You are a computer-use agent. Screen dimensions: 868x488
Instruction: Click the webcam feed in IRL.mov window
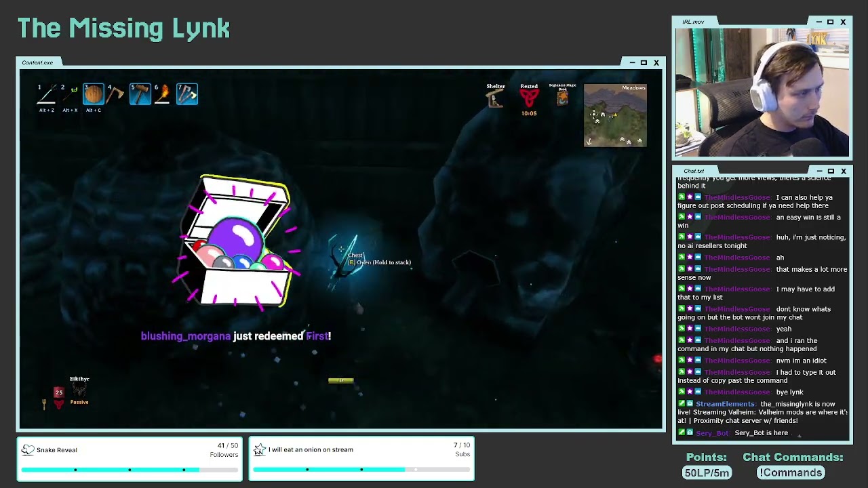pos(762,93)
